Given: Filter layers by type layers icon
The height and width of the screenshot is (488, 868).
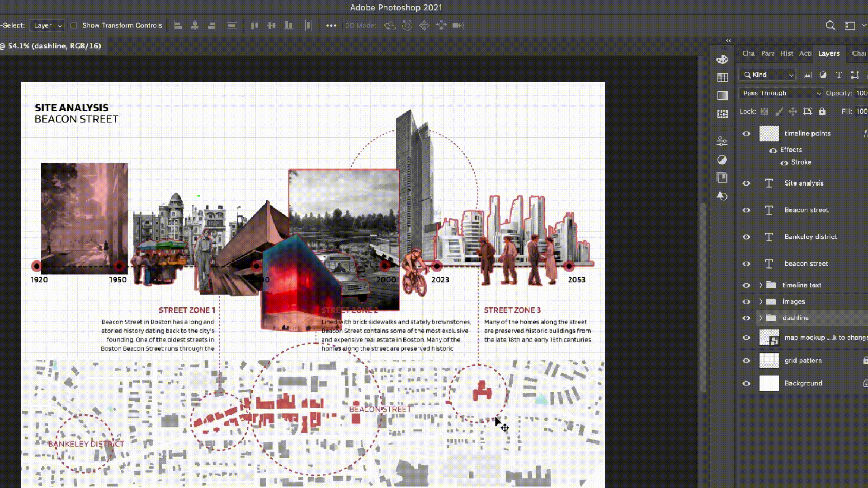Looking at the screenshot, I should click(x=839, y=75).
